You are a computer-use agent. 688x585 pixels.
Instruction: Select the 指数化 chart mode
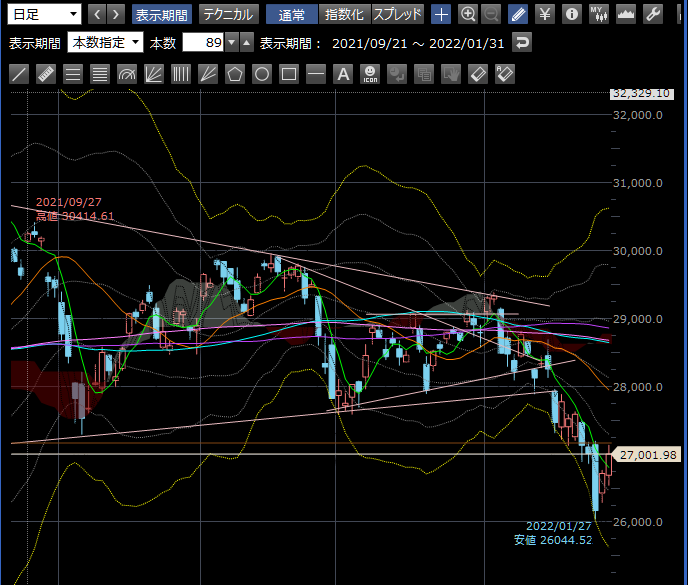pos(345,14)
